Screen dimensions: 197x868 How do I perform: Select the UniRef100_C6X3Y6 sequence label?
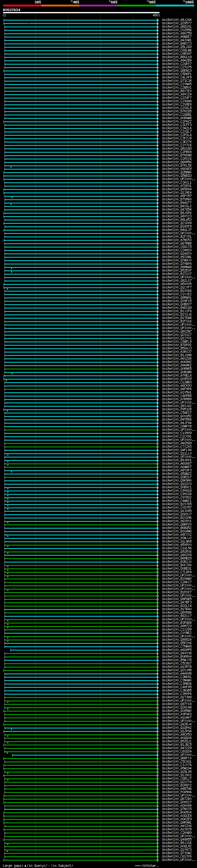(176, 857)
